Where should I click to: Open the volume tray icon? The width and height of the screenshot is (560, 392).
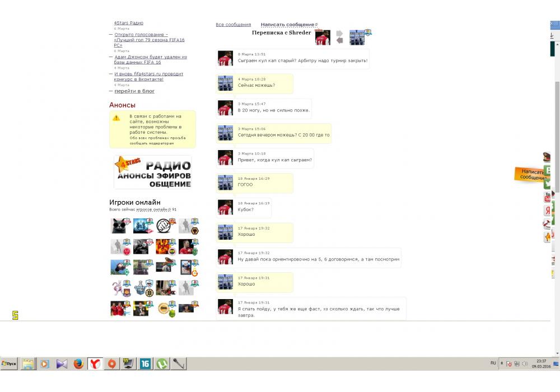coord(525,364)
